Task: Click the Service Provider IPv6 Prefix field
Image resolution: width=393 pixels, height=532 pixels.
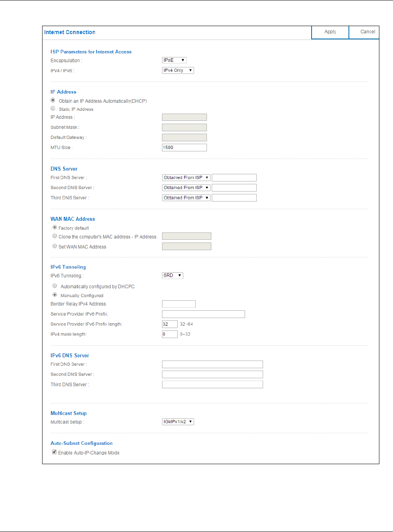Action: 203,314
